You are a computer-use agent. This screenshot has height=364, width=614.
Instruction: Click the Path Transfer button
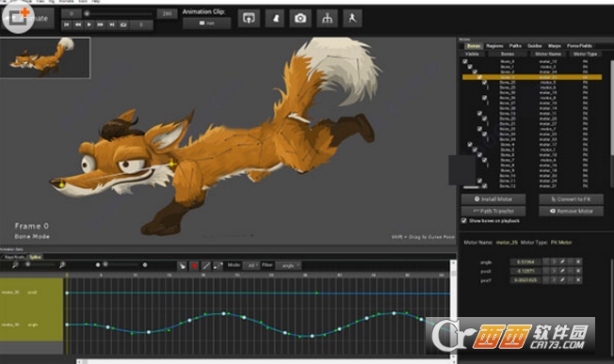click(493, 211)
